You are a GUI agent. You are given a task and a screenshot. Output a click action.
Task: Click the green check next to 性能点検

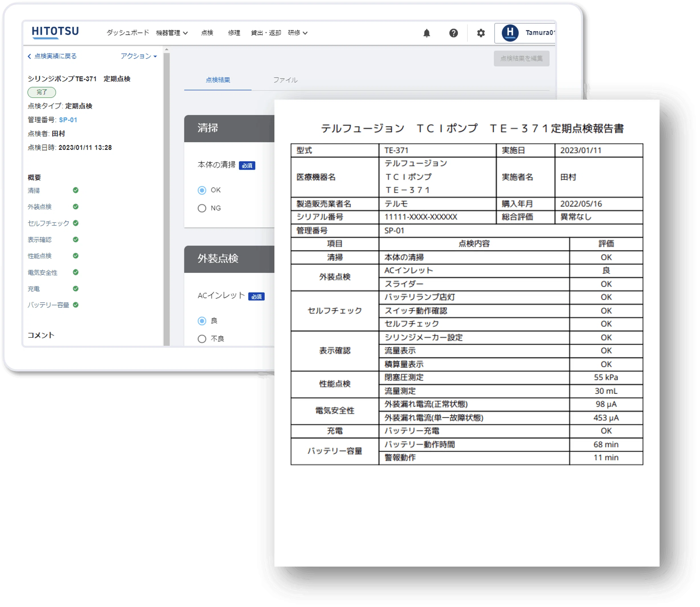point(75,255)
